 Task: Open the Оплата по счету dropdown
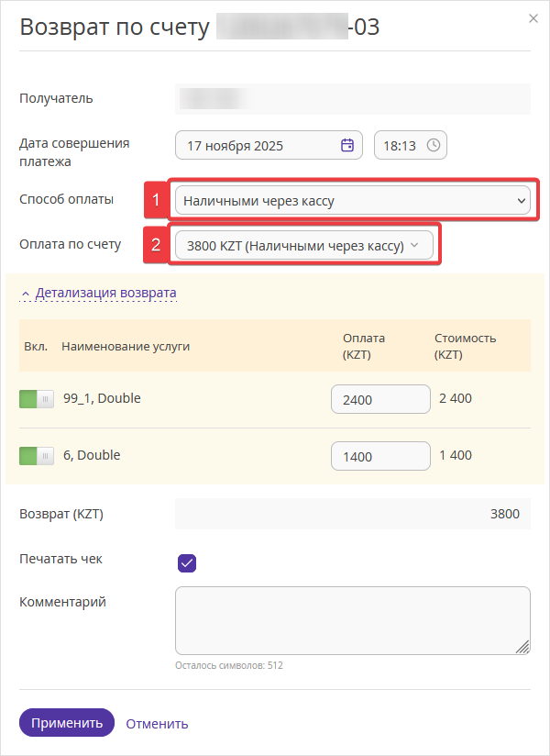pyautogui.click(x=303, y=245)
